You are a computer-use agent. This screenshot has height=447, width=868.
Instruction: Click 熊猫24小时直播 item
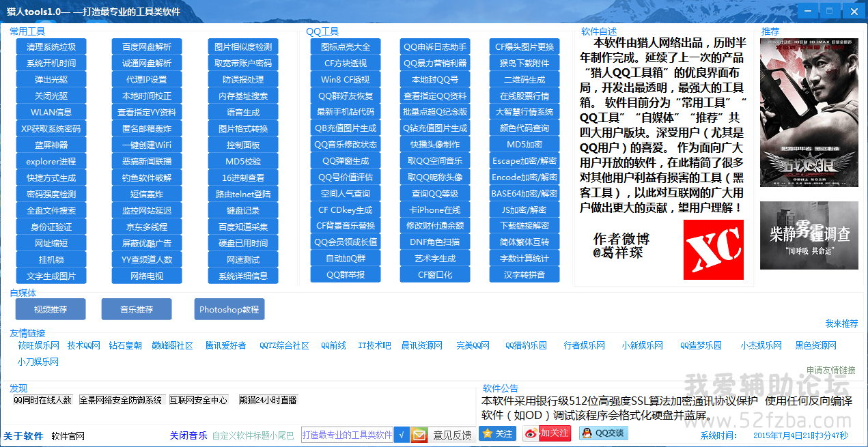(x=268, y=400)
